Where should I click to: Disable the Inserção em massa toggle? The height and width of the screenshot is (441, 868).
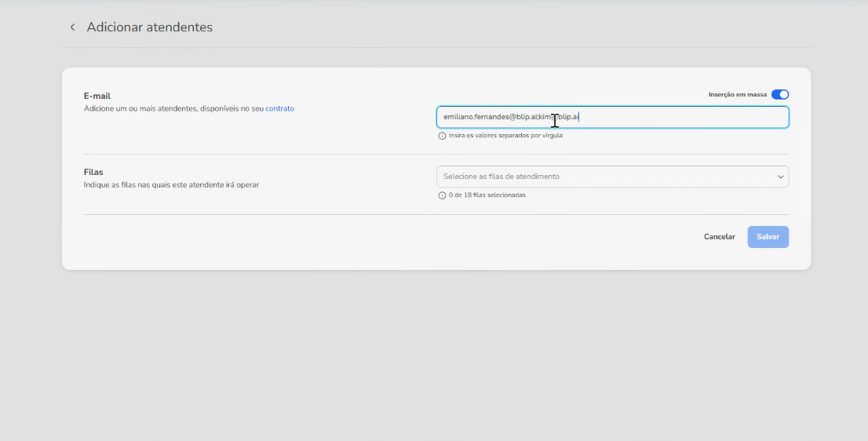[x=779, y=94]
